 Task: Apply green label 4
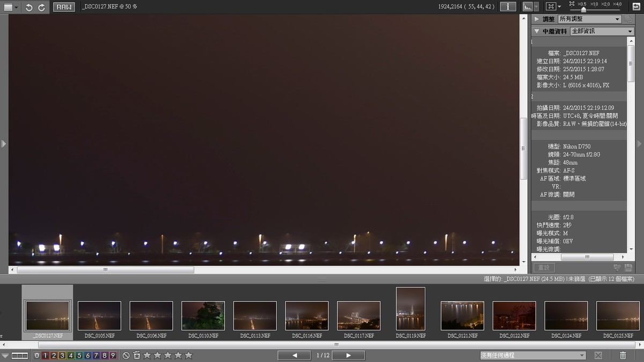coord(71,355)
